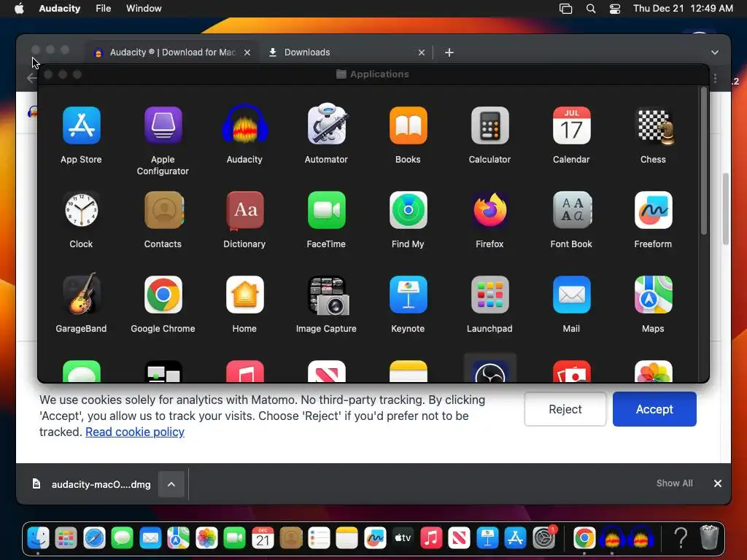Viewport: 747px width, 560px height.
Task: Open FaceTime in Applications window
Action: [326, 210]
